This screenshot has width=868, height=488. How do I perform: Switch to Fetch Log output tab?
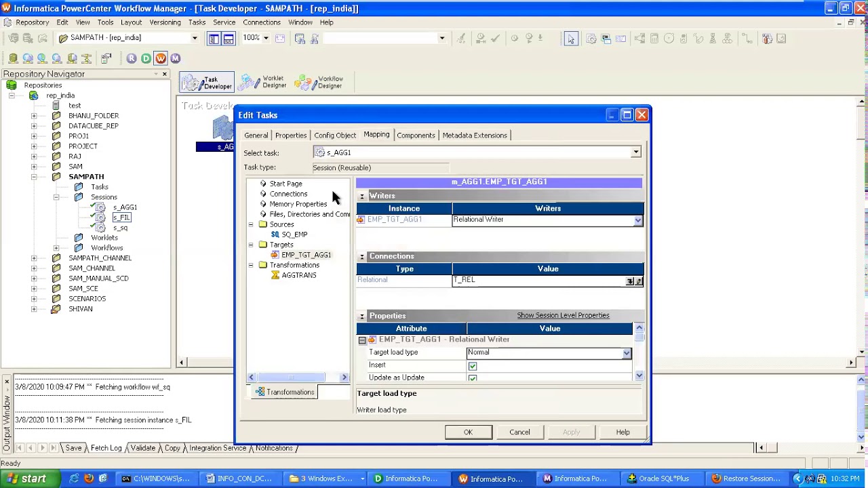tap(106, 449)
